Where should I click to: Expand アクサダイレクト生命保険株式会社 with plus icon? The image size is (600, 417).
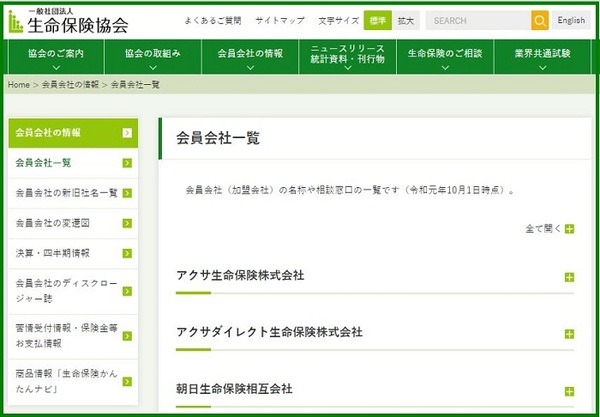[569, 334]
